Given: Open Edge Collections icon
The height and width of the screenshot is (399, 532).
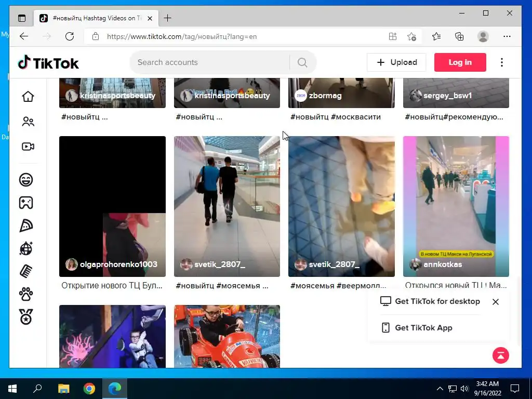Looking at the screenshot, I should coord(459,36).
